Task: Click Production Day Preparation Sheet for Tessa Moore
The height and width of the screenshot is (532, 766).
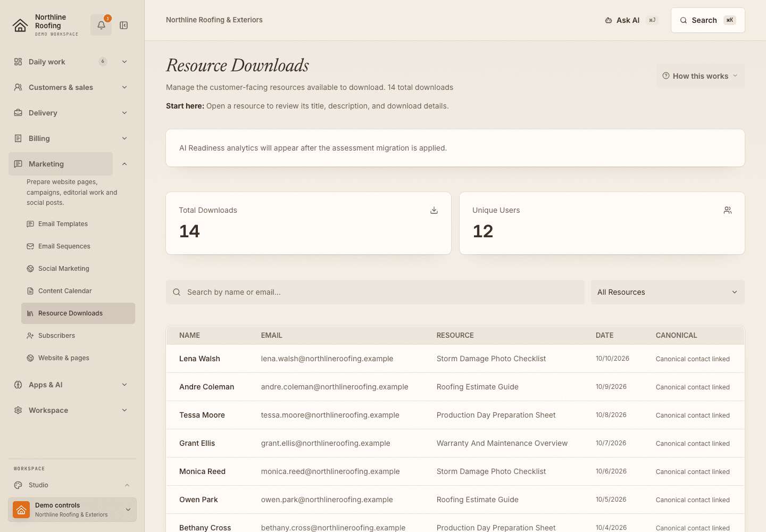Action: 496,415
